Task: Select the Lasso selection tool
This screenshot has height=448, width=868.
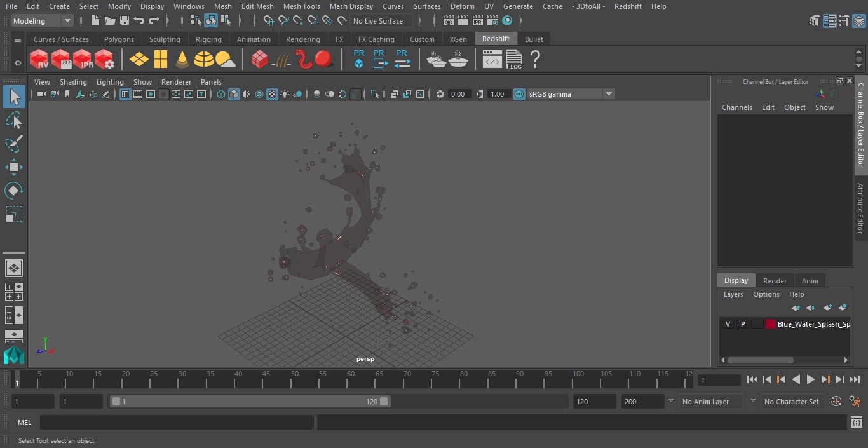Action: click(13, 121)
